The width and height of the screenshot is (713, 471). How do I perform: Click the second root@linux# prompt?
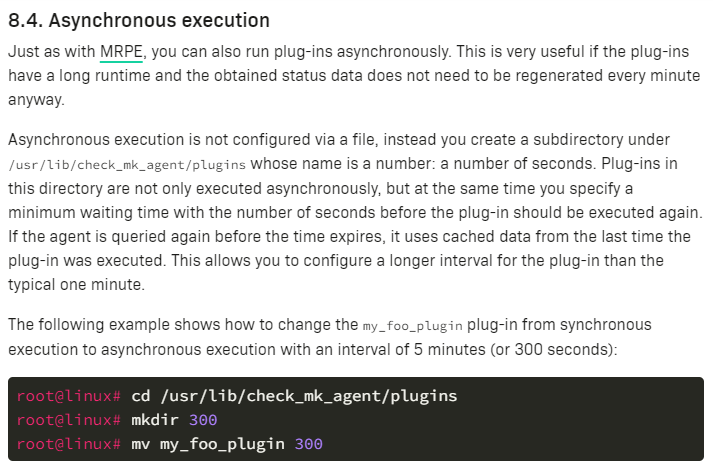coord(69,420)
